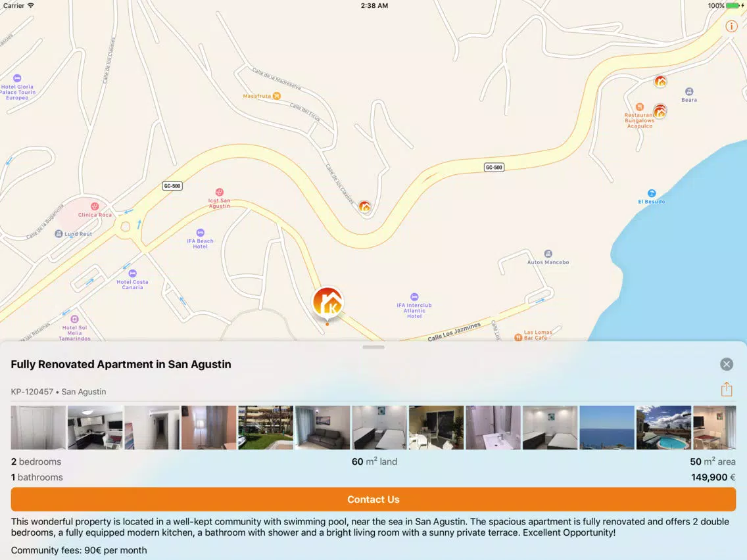
Task: Tap the Clinica Roca marker
Action: click(95, 206)
